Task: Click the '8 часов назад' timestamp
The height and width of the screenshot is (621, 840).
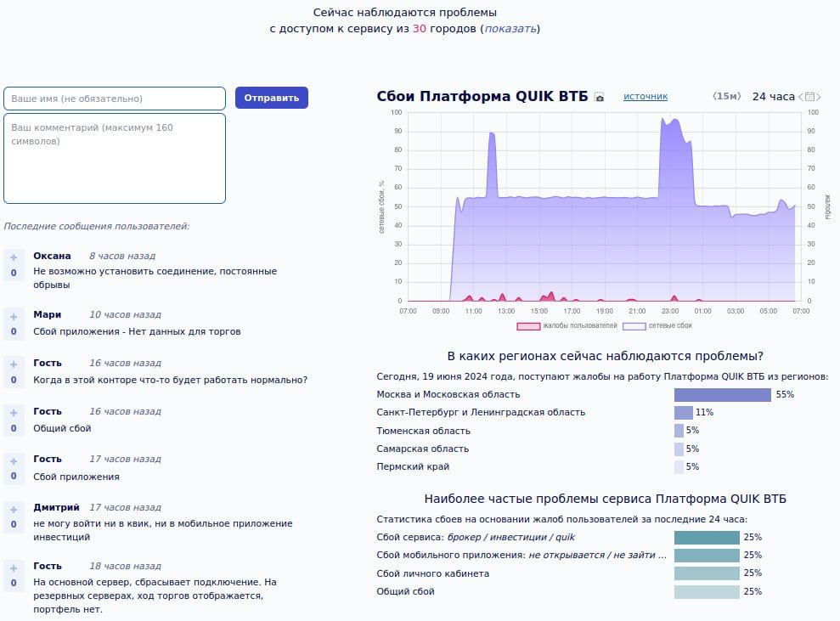Action: [x=122, y=256]
